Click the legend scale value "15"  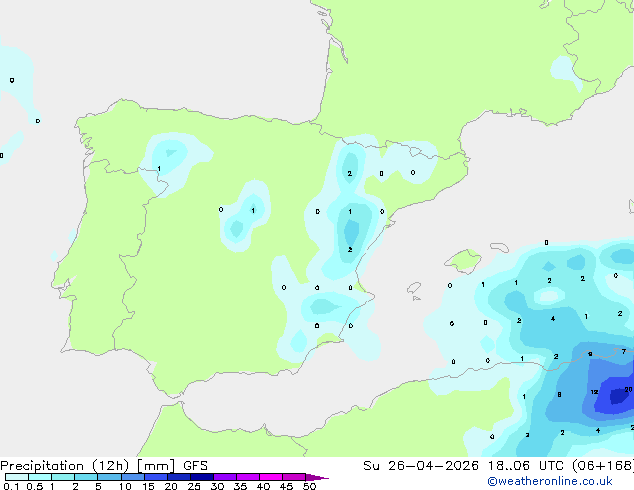[x=148, y=486]
